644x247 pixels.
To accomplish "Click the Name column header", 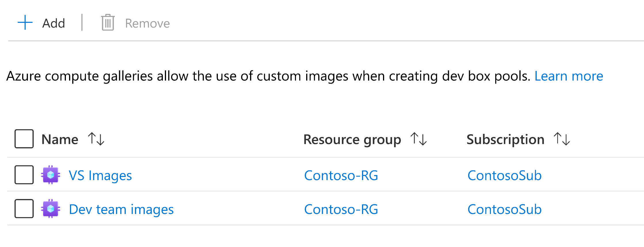I will click(x=59, y=140).
